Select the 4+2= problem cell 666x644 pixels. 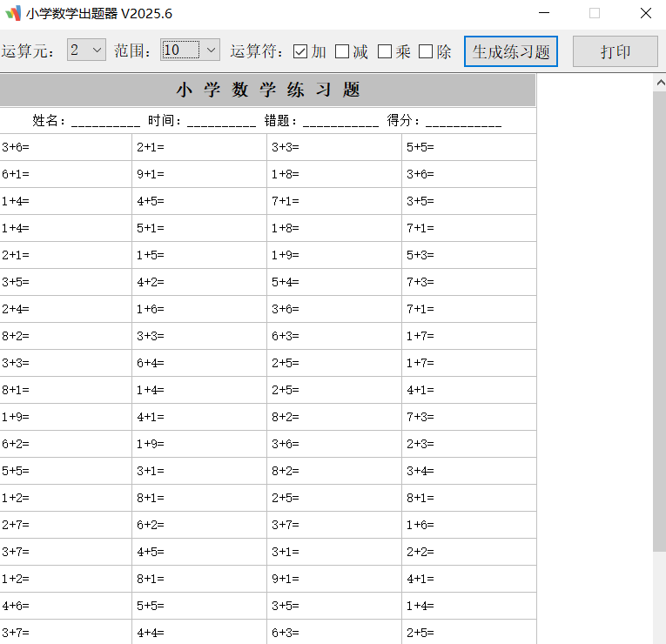coord(199,282)
